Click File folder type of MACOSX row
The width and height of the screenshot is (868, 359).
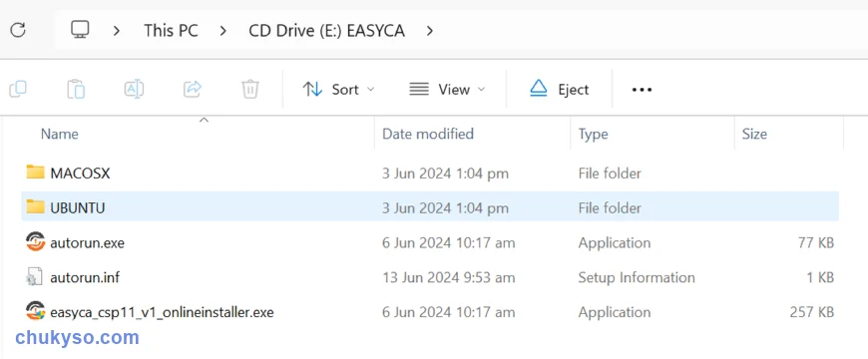click(x=610, y=174)
